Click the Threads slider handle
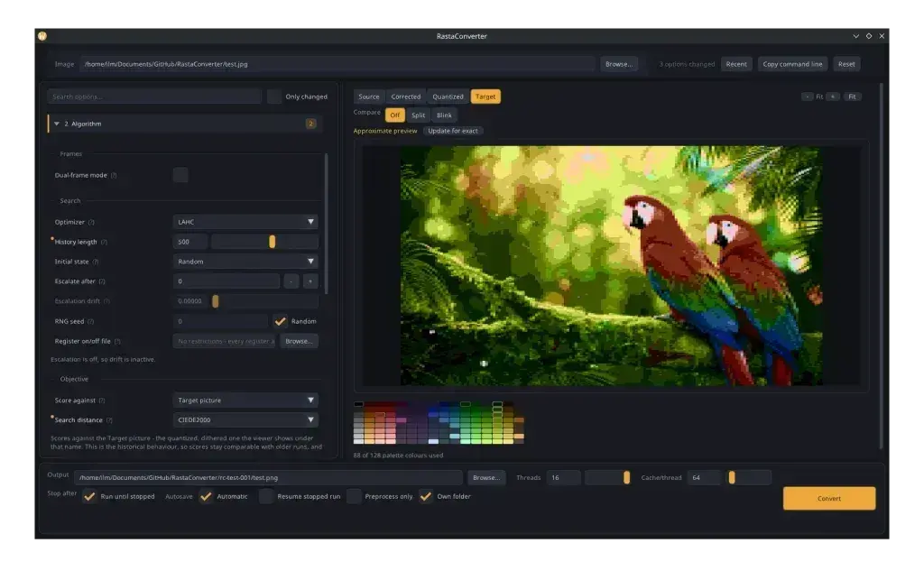This screenshot has height=580, width=924. point(626,477)
